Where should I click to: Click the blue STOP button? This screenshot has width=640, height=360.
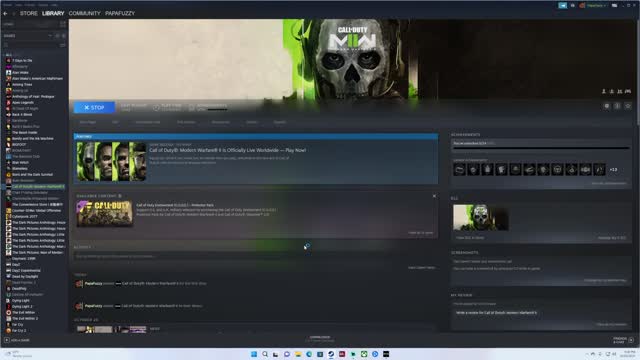pyautogui.click(x=94, y=107)
